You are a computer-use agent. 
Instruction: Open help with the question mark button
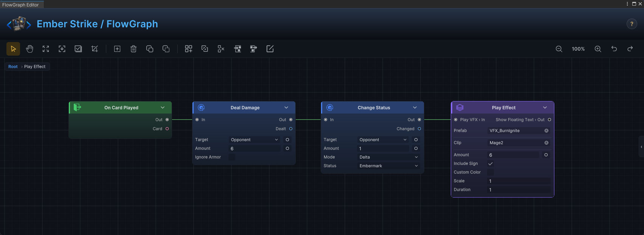[x=632, y=24]
